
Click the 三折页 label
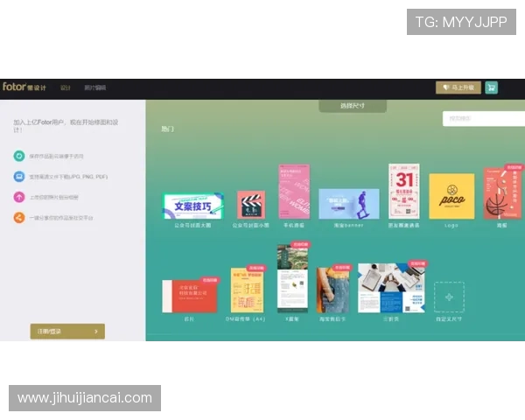point(391,319)
